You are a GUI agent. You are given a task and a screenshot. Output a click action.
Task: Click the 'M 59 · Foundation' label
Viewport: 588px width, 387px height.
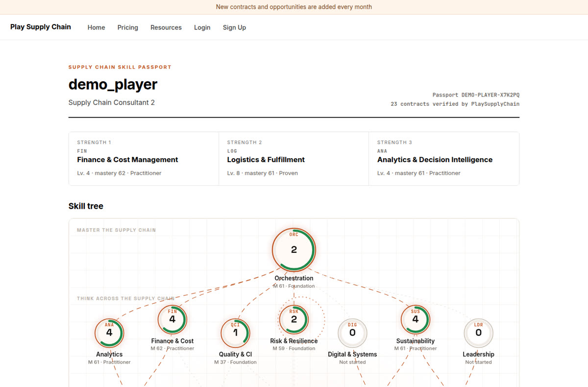click(294, 348)
